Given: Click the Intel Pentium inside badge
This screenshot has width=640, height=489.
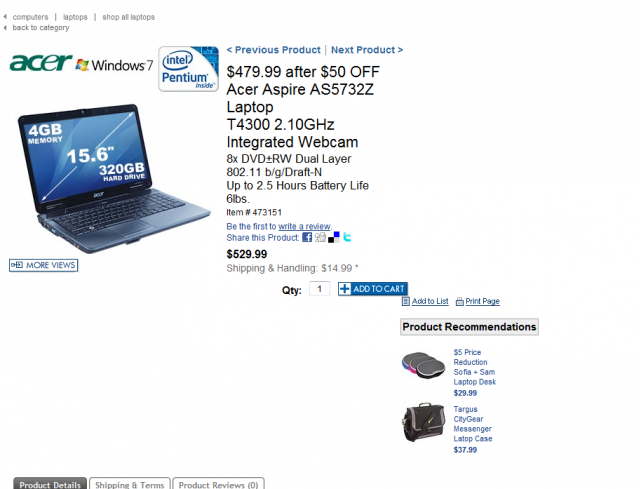Looking at the screenshot, I should (x=188, y=69).
